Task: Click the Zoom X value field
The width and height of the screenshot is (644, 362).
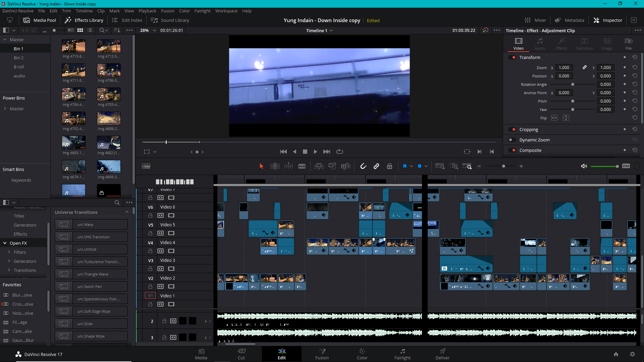Action: tap(564, 68)
